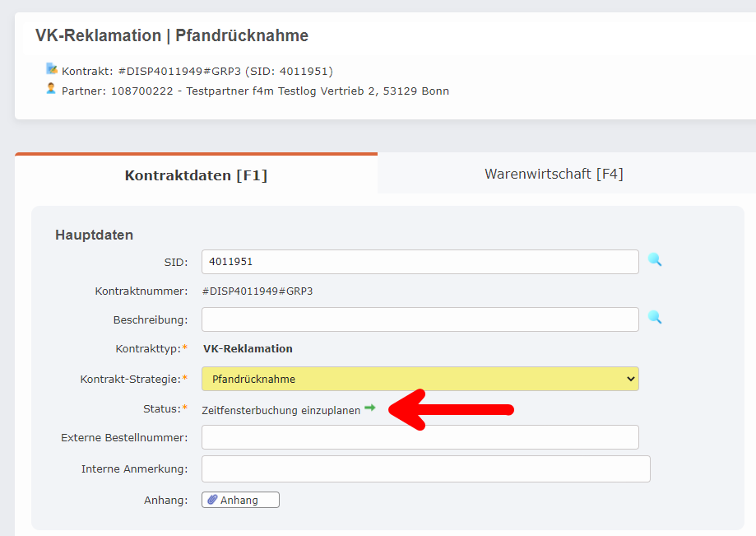The image size is (756, 536).
Task: Open the Beschreibung search magnifier icon
Action: coord(656,319)
